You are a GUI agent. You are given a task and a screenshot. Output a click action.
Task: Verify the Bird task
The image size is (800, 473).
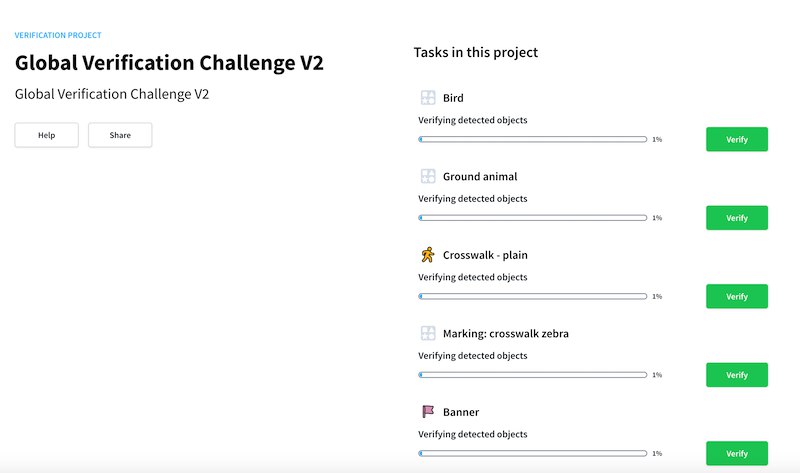[x=737, y=139]
